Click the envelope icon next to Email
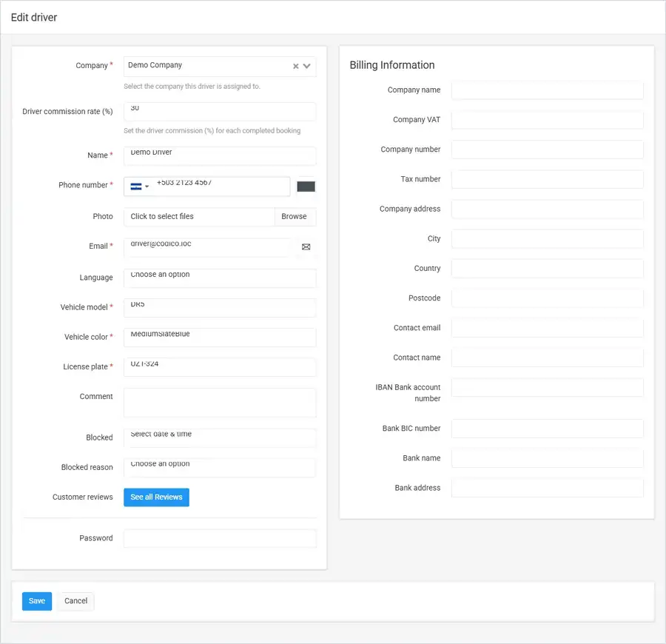This screenshot has height=644, width=666. (x=306, y=246)
